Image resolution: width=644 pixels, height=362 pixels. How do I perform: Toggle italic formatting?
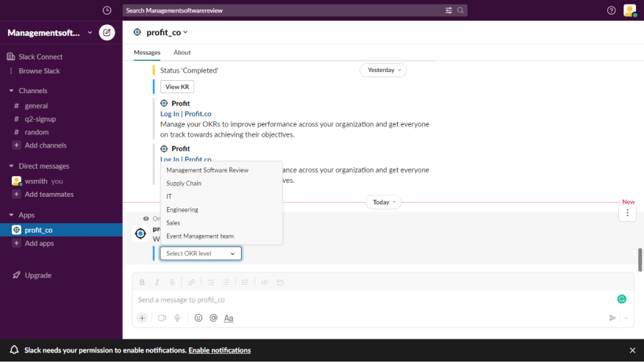coord(157,283)
